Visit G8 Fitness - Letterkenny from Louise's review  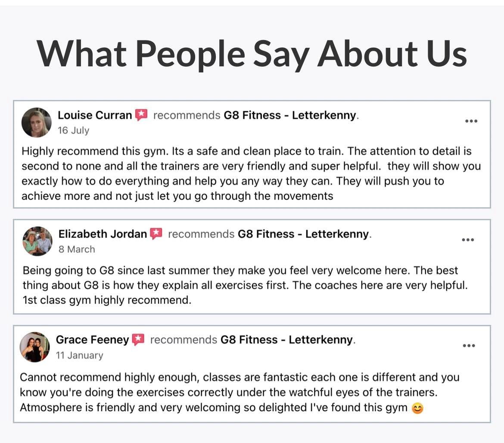(x=290, y=115)
